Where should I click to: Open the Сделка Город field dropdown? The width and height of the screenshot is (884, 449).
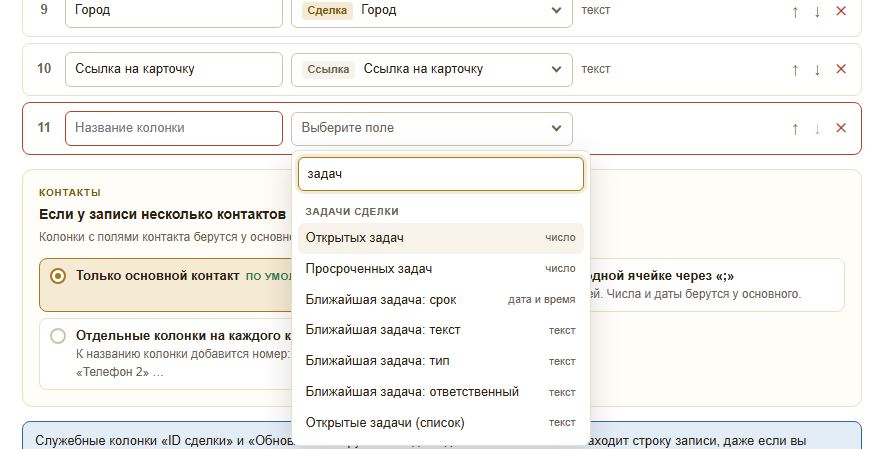pos(432,10)
